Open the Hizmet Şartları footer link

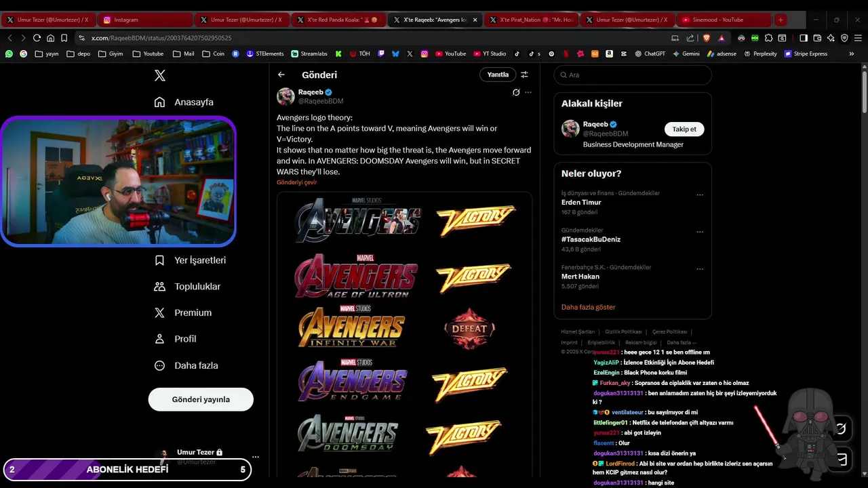tap(578, 332)
